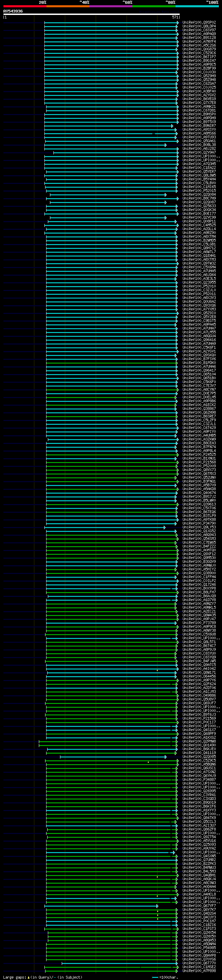Image resolution: width=222 pixels, height=980 pixels.
Task: Open hit UniRef100_Q9SP02
Action: 199,23
